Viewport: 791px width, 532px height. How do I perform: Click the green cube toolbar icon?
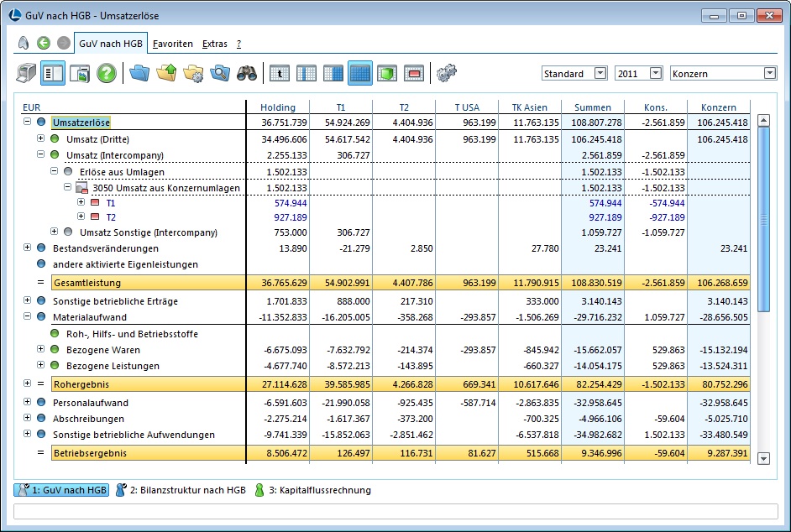386,73
